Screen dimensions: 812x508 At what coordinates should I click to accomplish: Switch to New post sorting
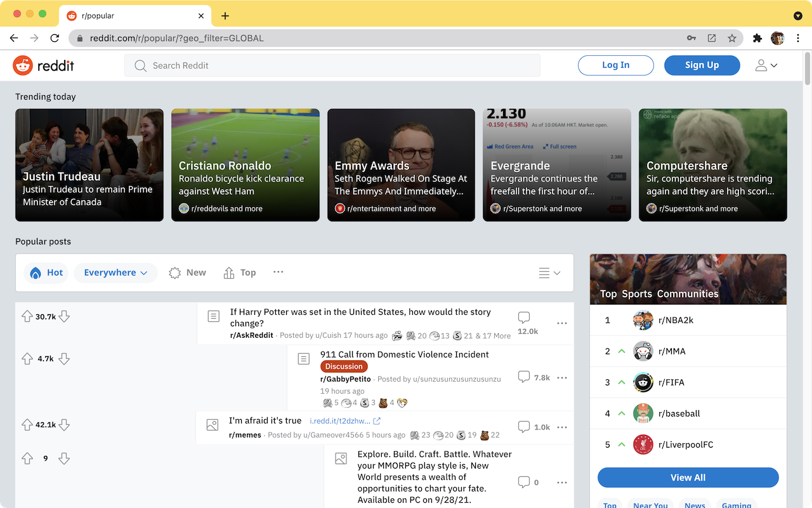pyautogui.click(x=187, y=272)
